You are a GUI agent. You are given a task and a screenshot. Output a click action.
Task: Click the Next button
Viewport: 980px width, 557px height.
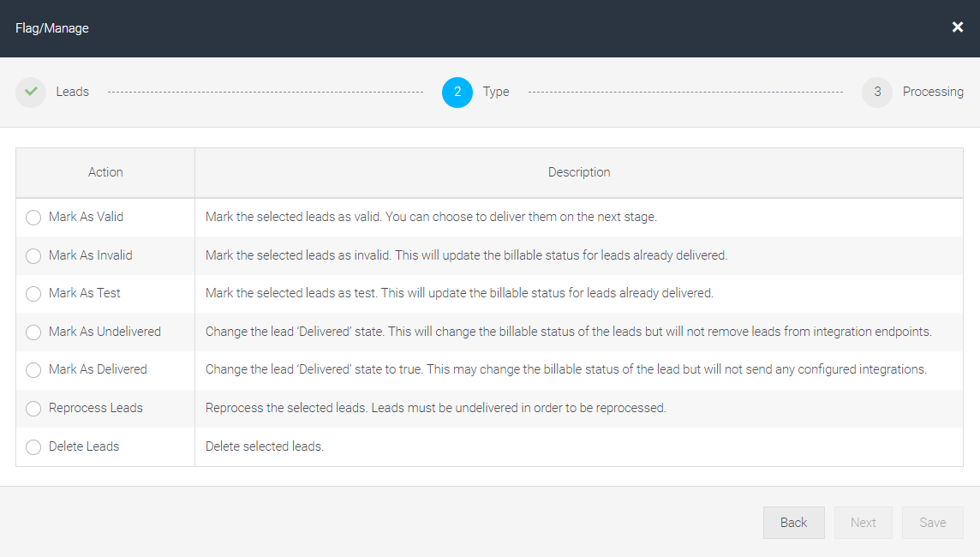[x=863, y=523]
